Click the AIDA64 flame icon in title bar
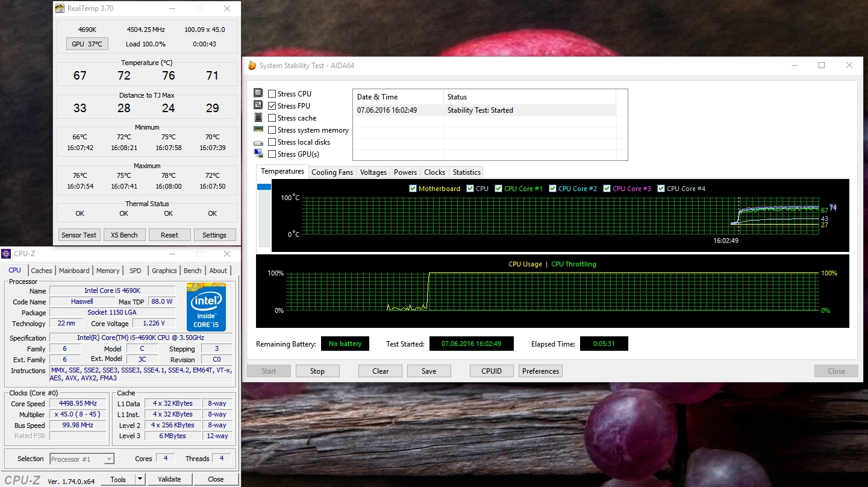 (252, 65)
